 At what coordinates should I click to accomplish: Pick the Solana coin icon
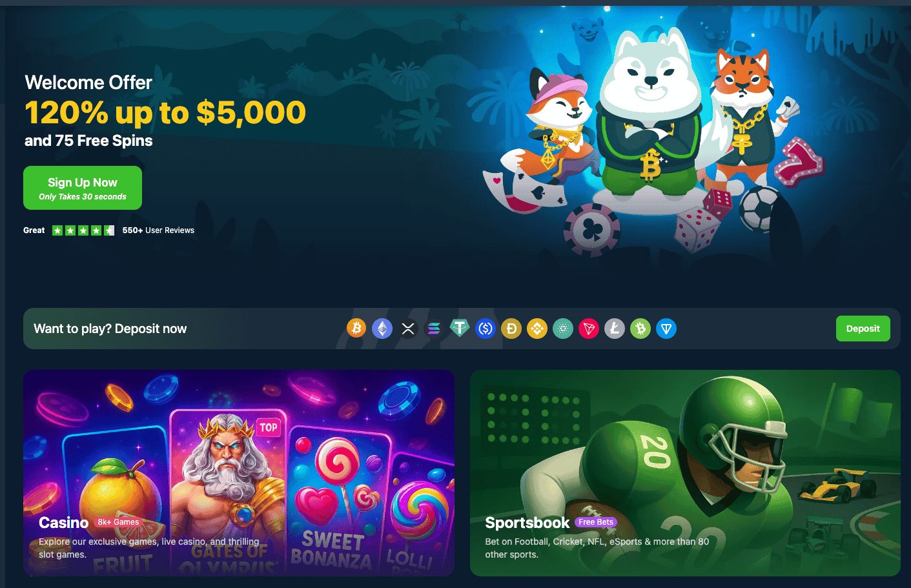tap(434, 329)
